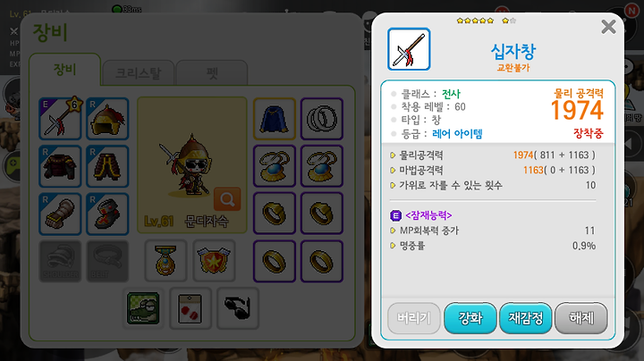Select the red-strapped boots slot
Viewport: 644px width, 361px height.
coord(107,214)
